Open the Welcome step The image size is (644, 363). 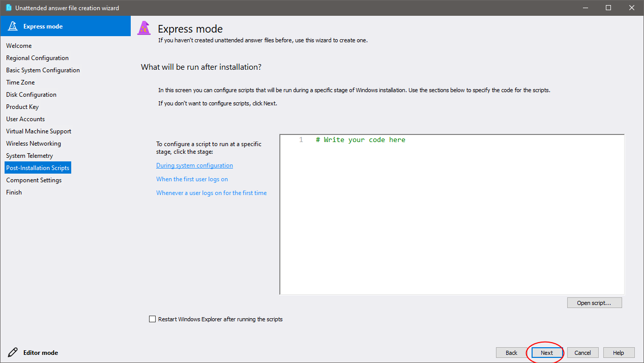tap(19, 46)
